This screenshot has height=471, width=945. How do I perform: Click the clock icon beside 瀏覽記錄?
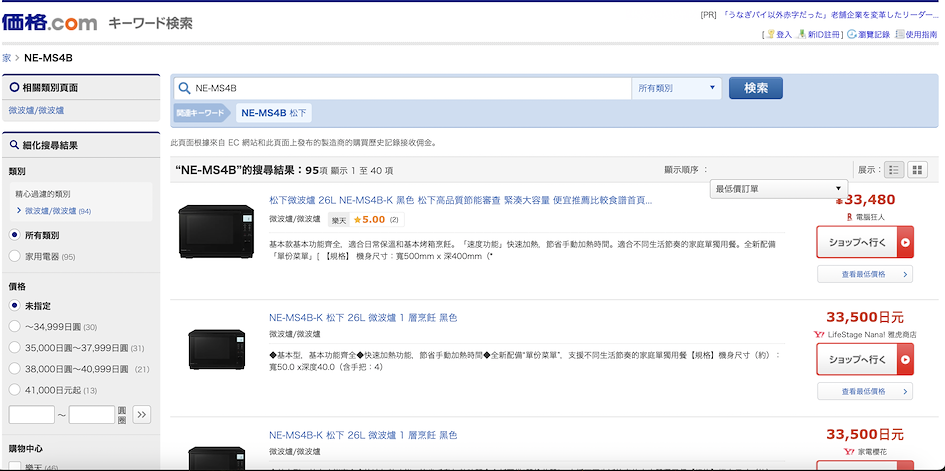coord(852,34)
